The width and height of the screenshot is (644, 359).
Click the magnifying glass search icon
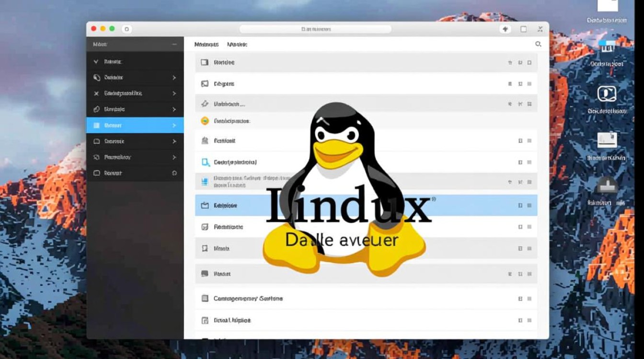point(538,44)
